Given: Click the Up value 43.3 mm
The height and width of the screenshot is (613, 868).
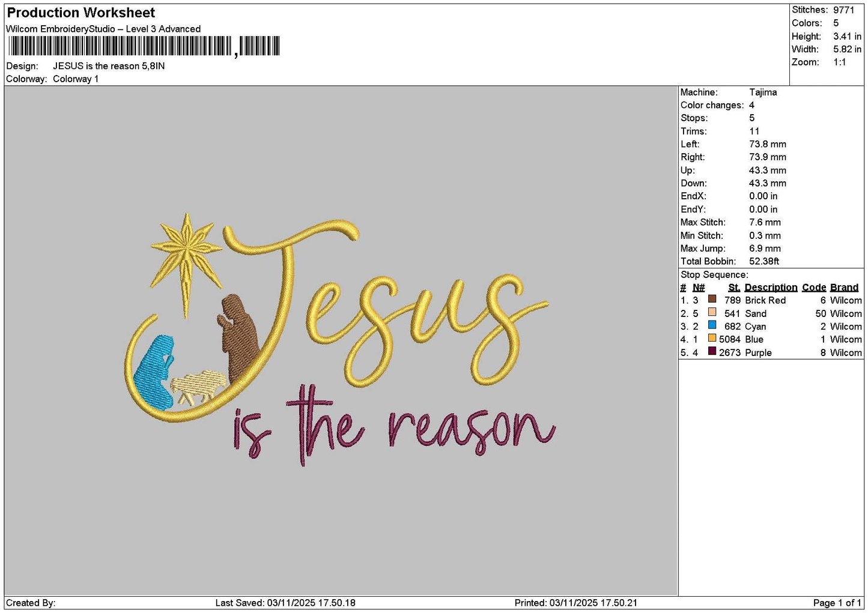Looking at the screenshot, I should coord(768,171).
